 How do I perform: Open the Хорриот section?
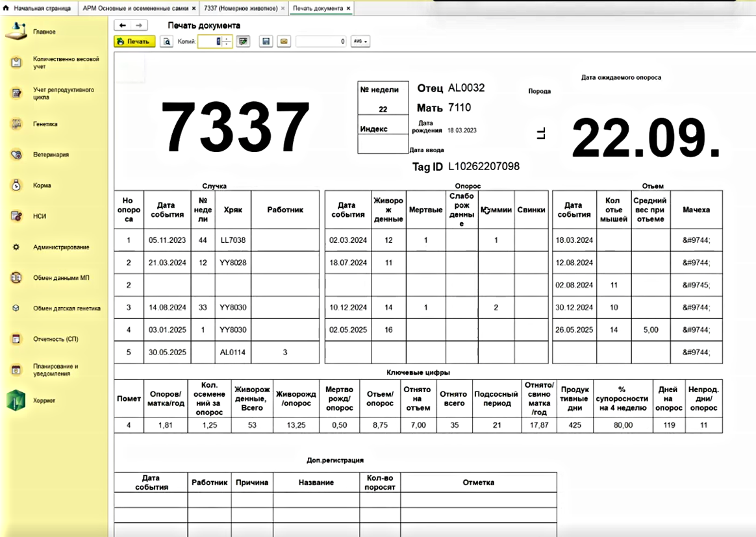point(16,401)
